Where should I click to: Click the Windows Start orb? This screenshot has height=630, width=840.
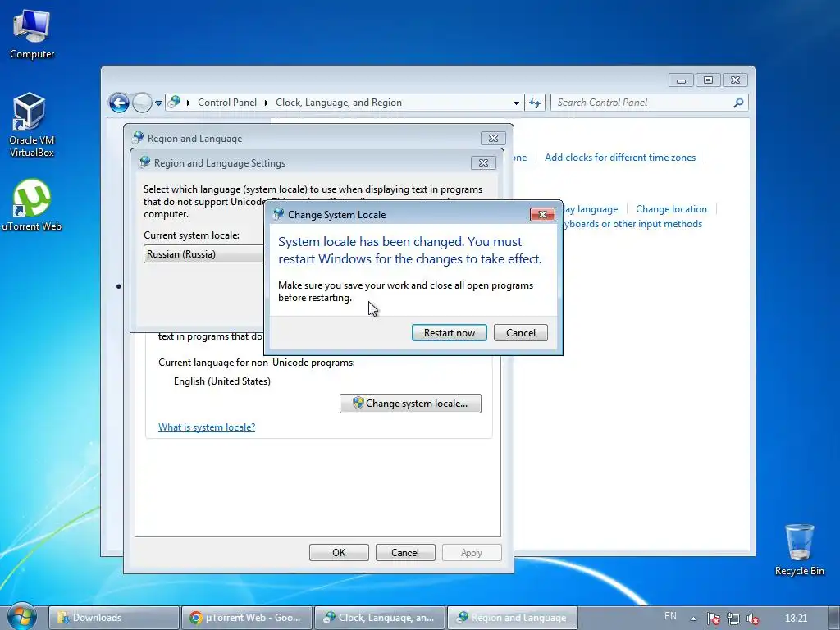coord(21,617)
